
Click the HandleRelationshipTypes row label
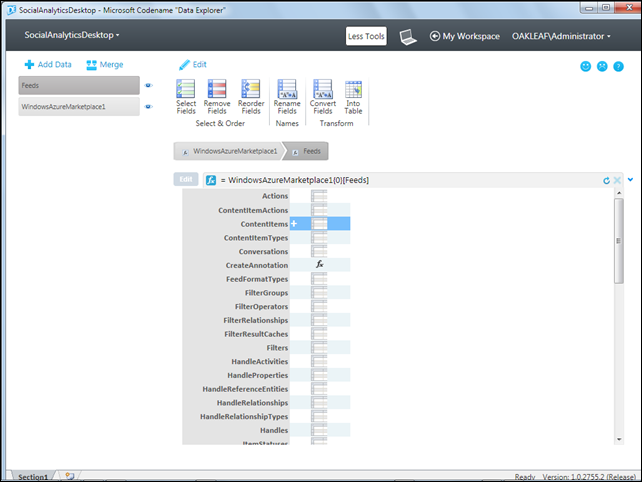click(x=244, y=416)
